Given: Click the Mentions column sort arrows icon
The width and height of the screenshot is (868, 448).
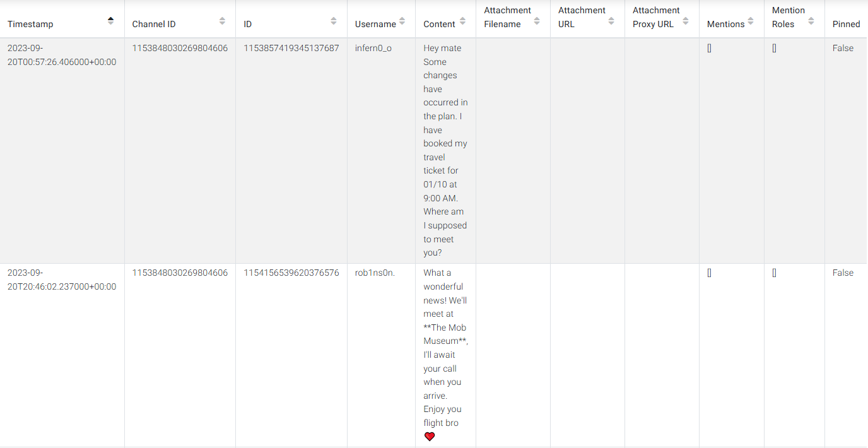Looking at the screenshot, I should (x=751, y=21).
